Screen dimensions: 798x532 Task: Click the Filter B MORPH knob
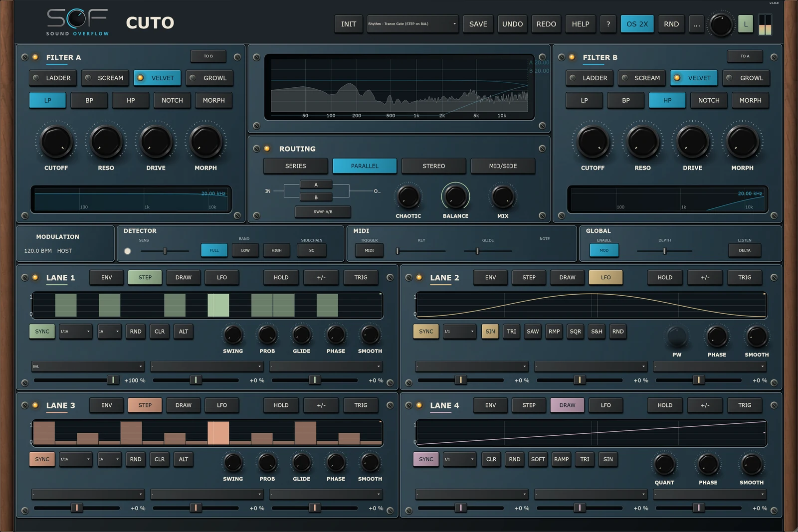pyautogui.click(x=742, y=142)
